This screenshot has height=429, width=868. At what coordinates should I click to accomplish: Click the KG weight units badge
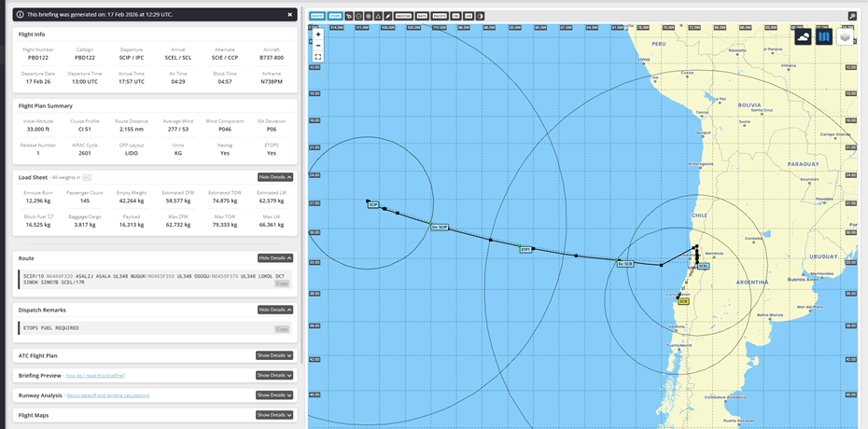(x=87, y=177)
